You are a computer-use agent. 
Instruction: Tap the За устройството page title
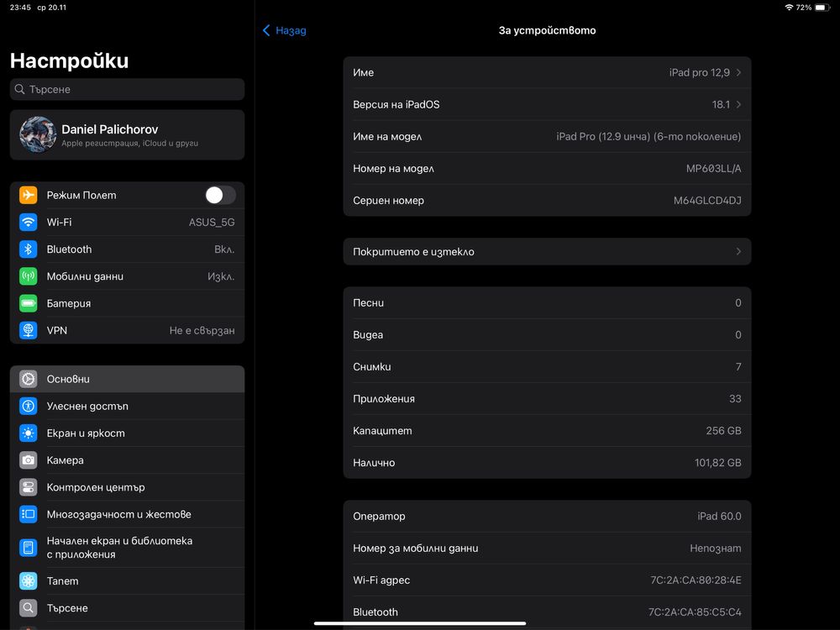(547, 30)
